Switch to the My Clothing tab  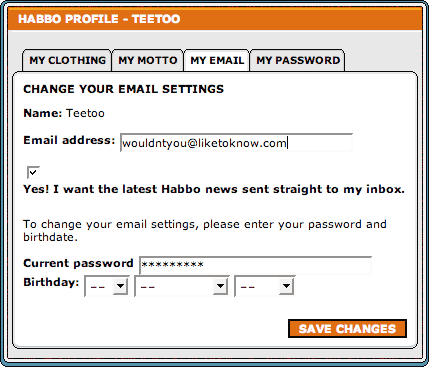click(x=67, y=60)
